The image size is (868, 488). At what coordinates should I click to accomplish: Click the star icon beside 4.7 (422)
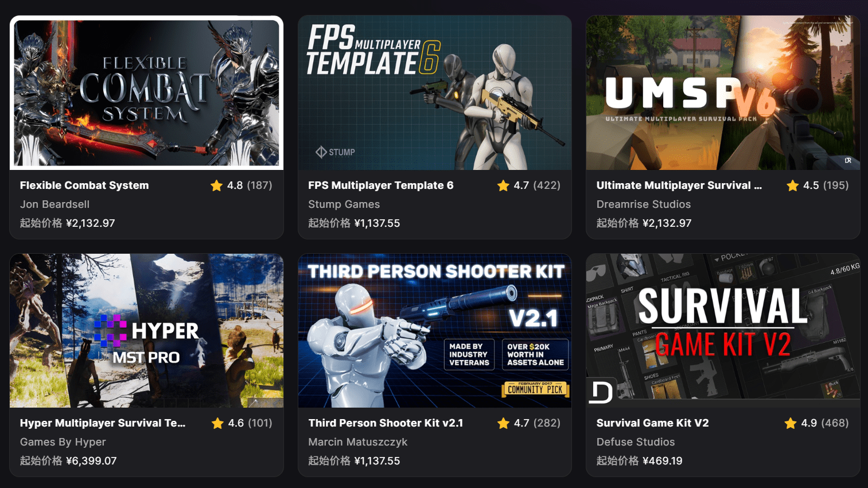[x=503, y=185]
